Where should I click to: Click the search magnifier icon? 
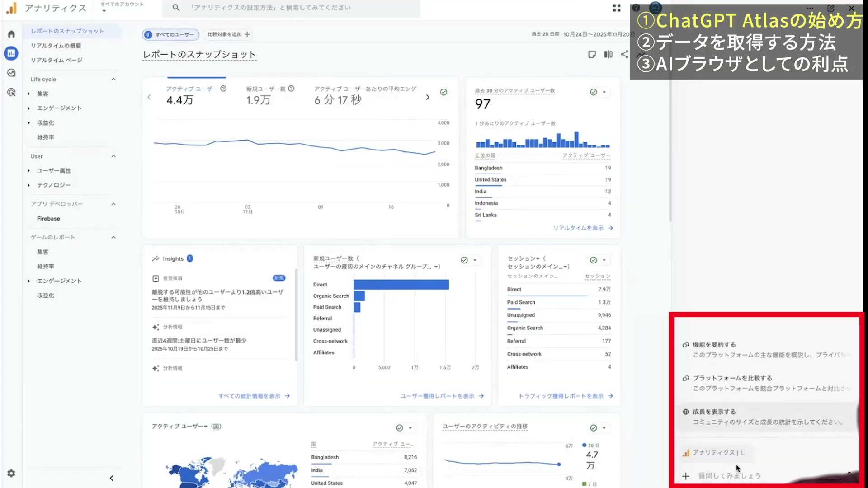coord(176,8)
